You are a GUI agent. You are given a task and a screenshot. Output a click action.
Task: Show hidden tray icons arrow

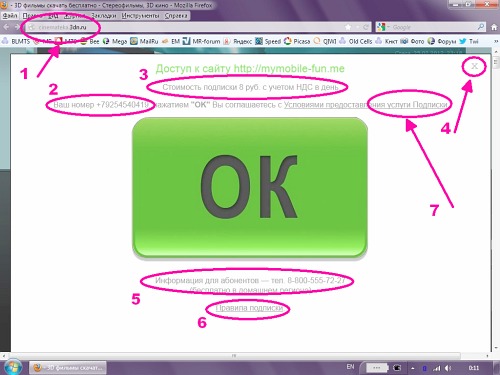pyautogui.click(x=413, y=368)
